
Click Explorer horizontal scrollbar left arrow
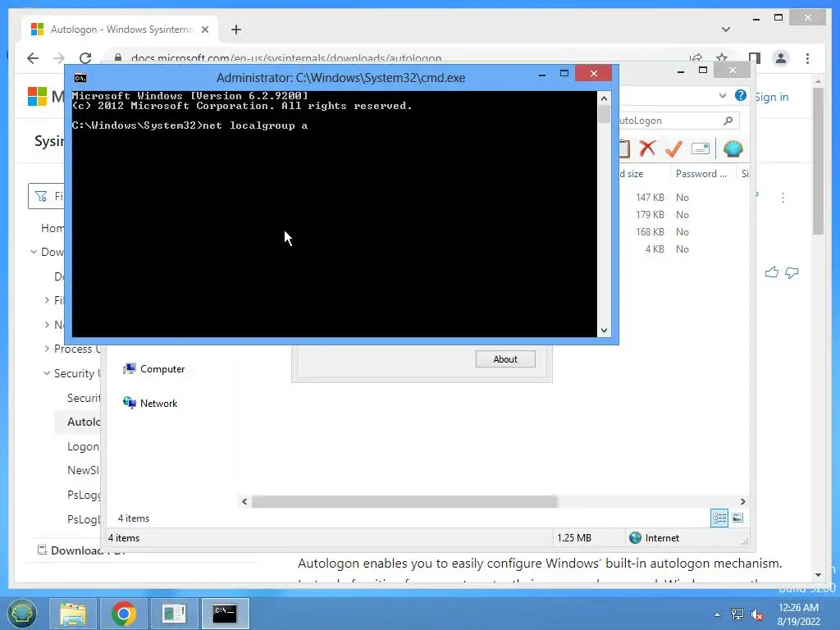click(x=244, y=501)
